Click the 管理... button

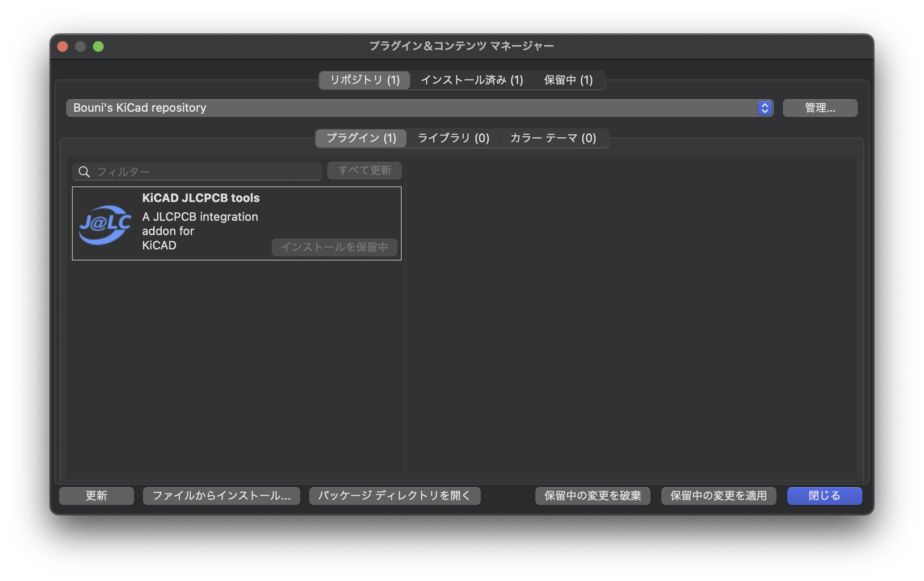(820, 108)
